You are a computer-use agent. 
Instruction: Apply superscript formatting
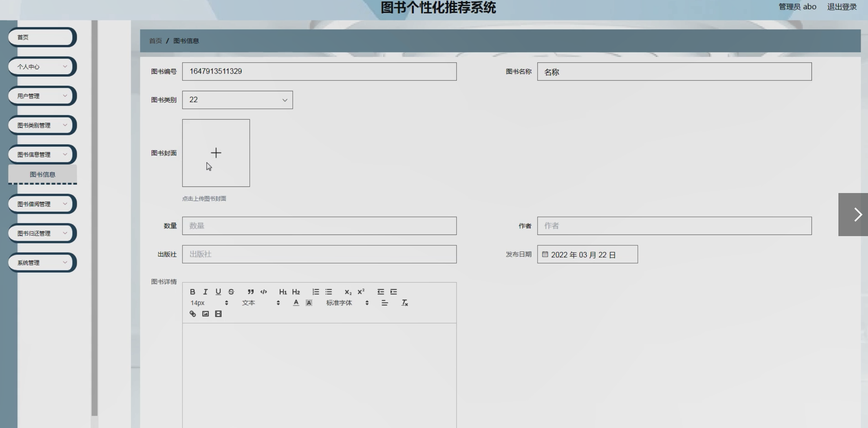[361, 292]
